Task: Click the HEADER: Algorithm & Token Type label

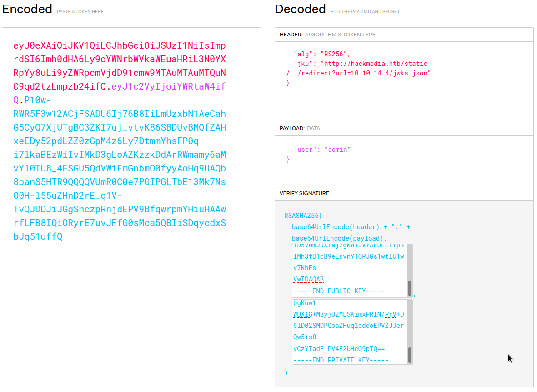Action: pos(327,35)
